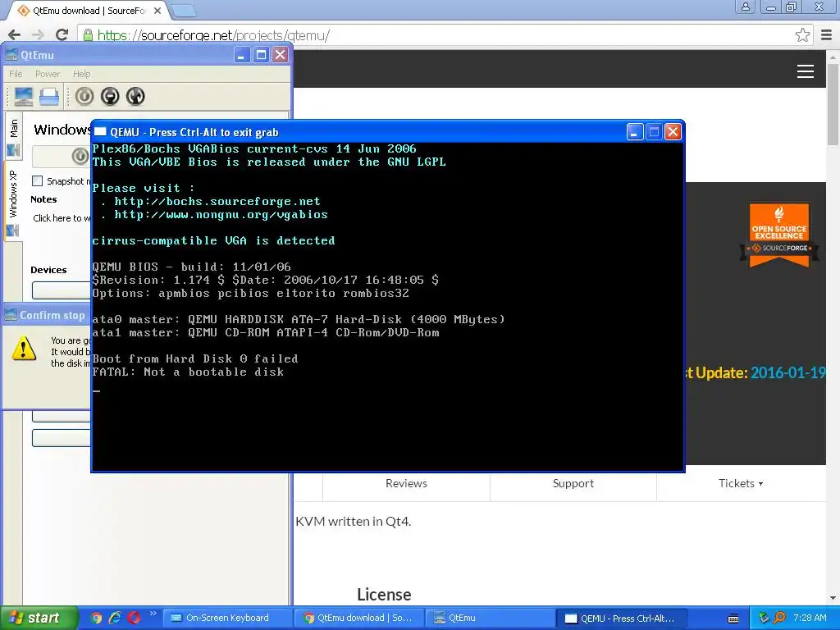Click the browser page vertical scrollbar
This screenshot has height=630, width=840.
pos(832,104)
